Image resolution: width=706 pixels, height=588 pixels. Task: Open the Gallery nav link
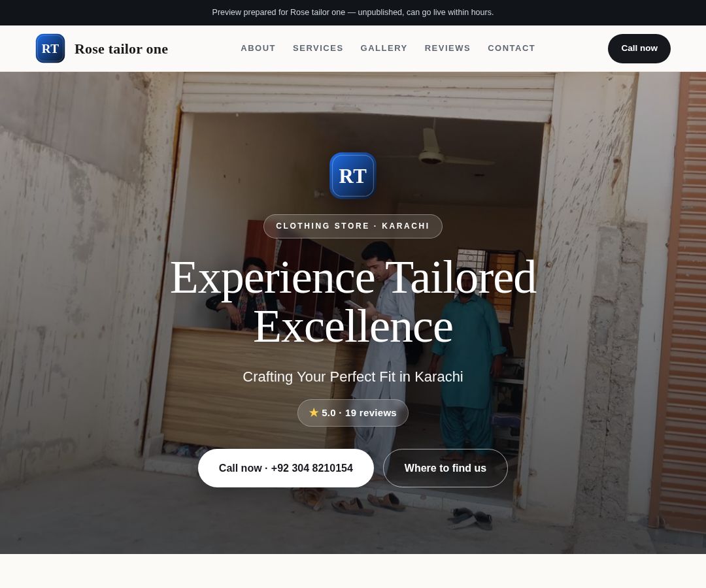pos(384,48)
